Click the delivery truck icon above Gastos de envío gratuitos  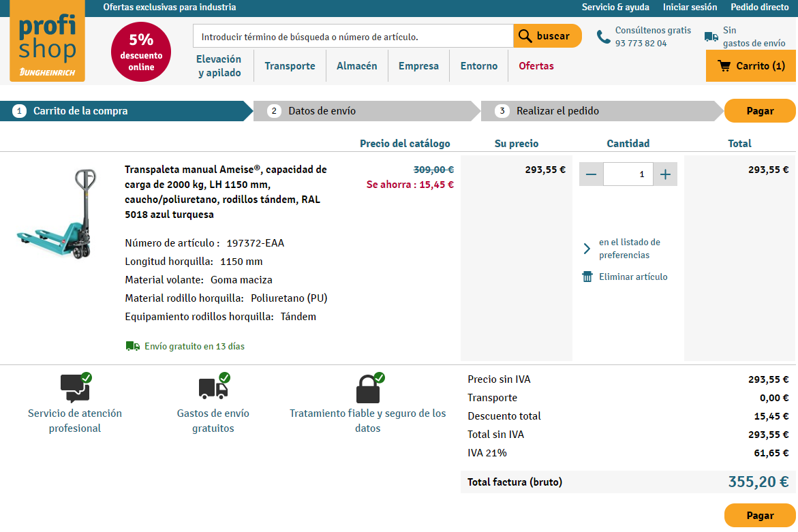[214, 388]
